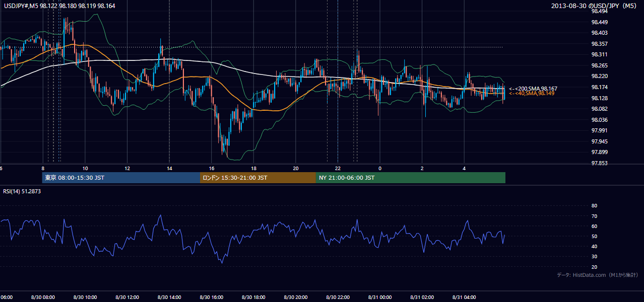Click the 8/30 16:00 bottom time label

[211, 297]
